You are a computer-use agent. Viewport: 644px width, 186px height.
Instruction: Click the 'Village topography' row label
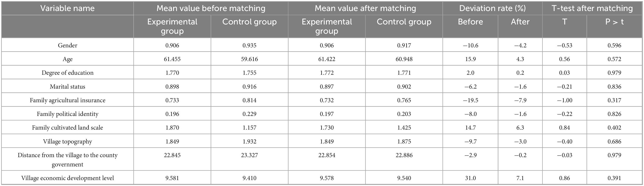67,141
